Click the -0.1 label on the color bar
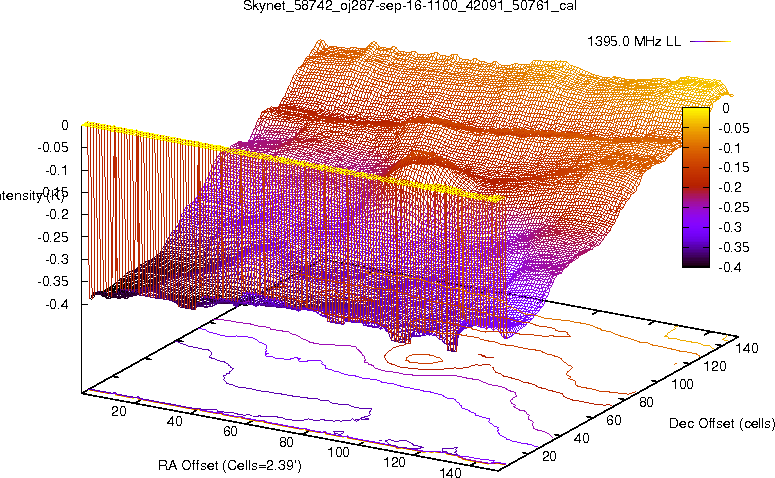This screenshot has width=775, height=478. 730,148
